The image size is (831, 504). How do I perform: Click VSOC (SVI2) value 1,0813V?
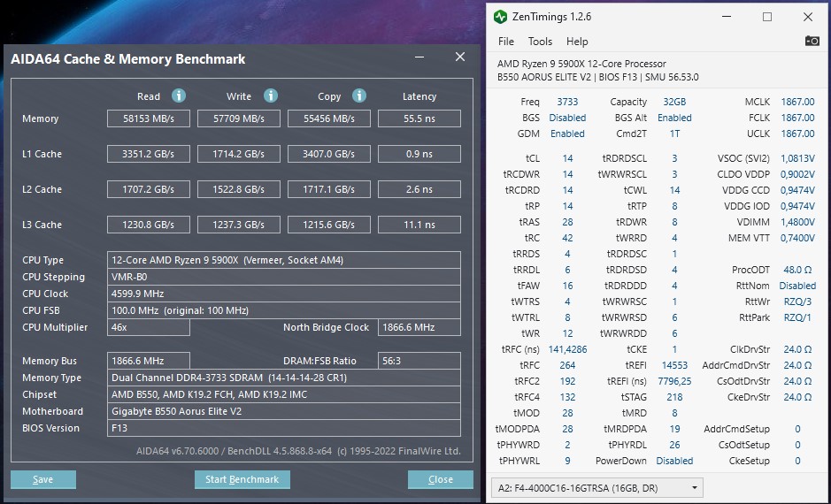click(797, 158)
